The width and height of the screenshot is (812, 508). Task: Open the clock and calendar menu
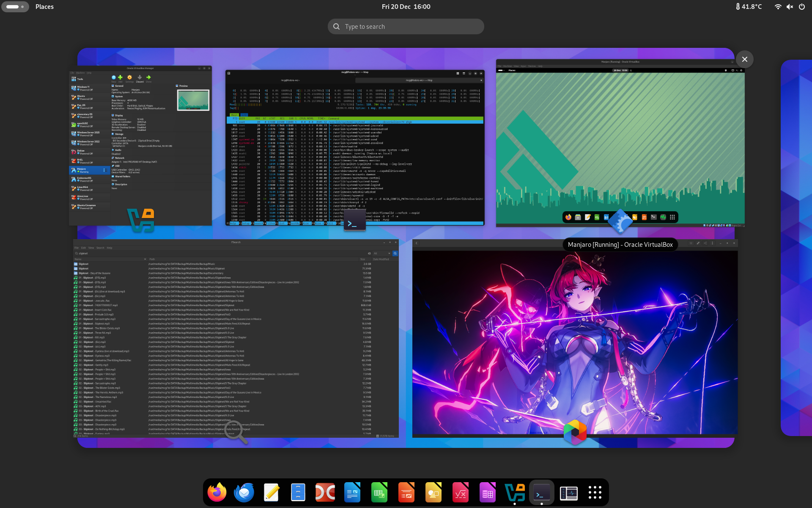click(406, 7)
